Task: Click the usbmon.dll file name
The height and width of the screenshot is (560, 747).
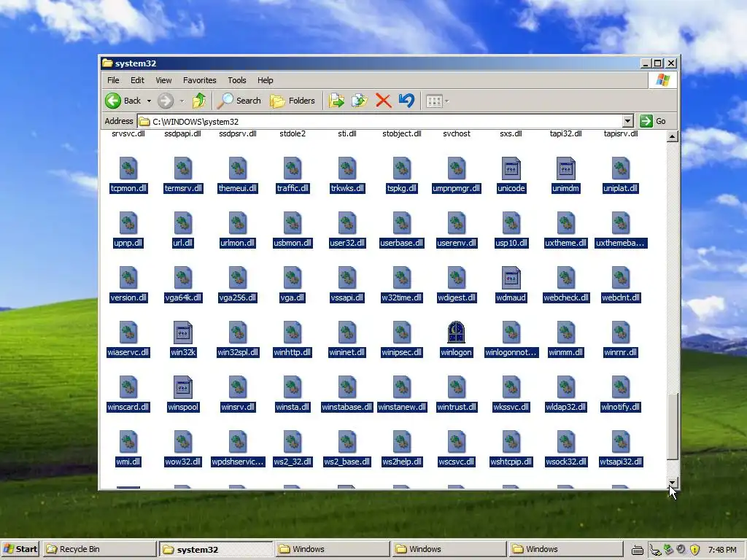Action: point(293,243)
